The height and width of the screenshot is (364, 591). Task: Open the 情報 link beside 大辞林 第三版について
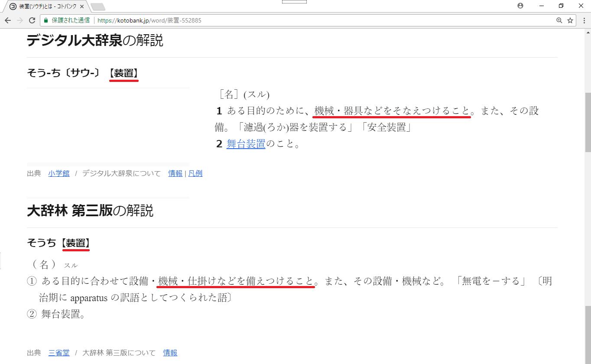click(x=170, y=353)
